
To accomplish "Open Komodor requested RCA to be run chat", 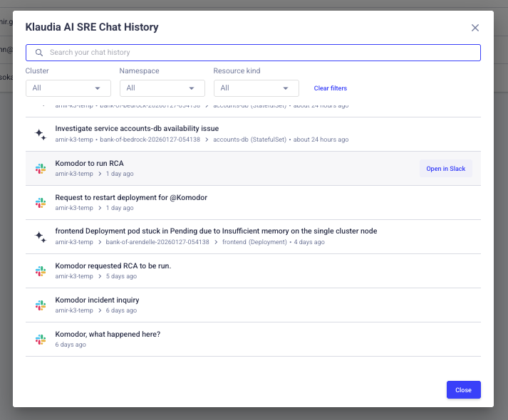I will [x=253, y=271].
